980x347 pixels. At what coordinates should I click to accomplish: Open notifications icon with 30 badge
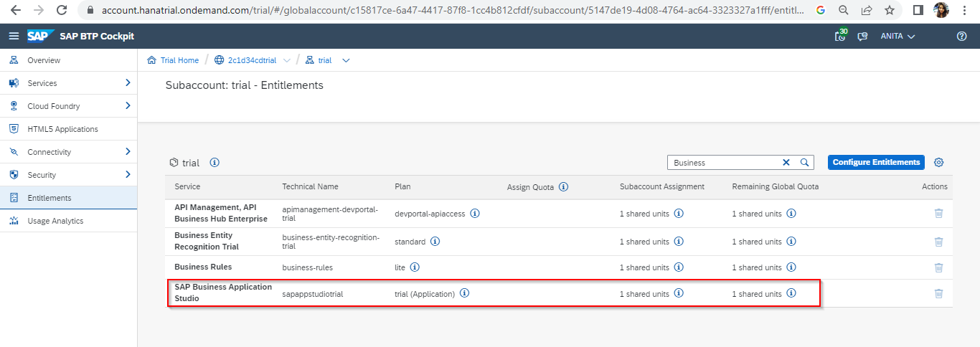(840, 37)
